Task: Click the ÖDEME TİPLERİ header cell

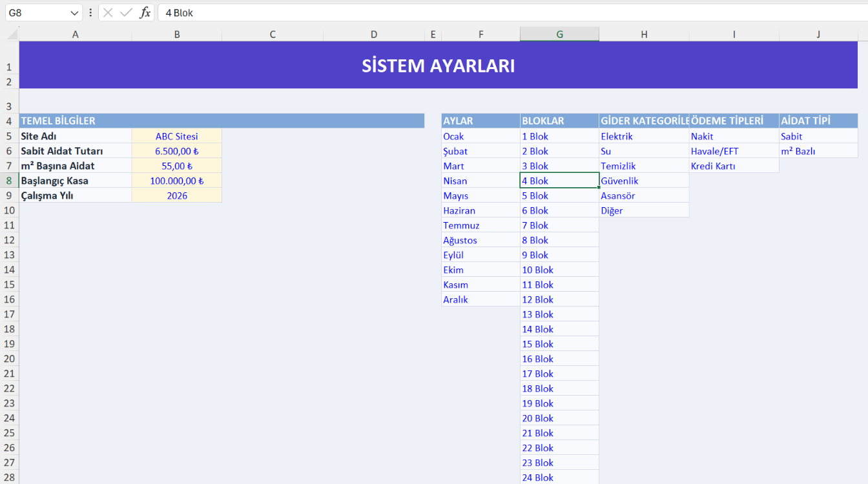Action: point(734,121)
